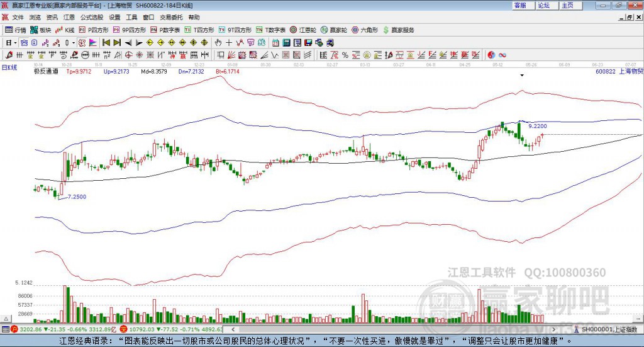The image size is (644, 347).
Task: Select the red pencil drawing tool
Action: [9, 55]
